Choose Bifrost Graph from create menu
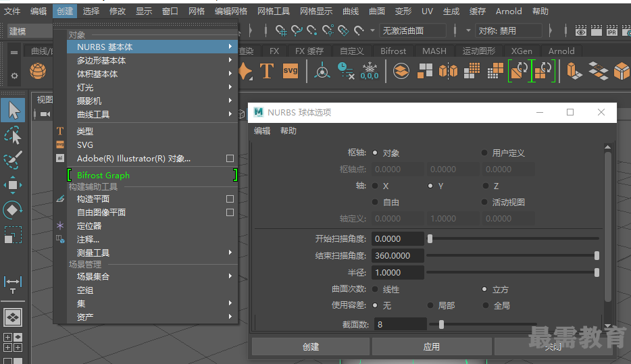Screen dimensions: 631x364 [x=153, y=176]
